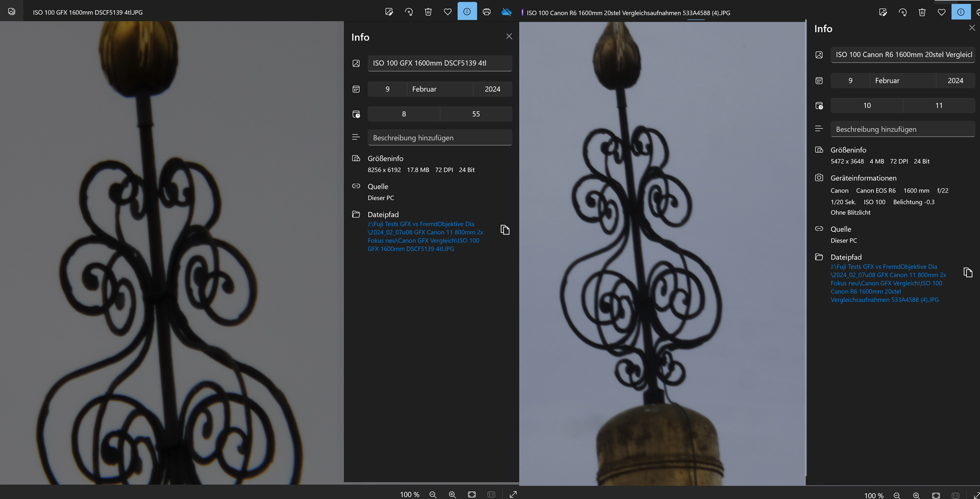Screen dimensions: 980x499
Task: Rotate the GFX photo in left window
Action: tap(409, 12)
